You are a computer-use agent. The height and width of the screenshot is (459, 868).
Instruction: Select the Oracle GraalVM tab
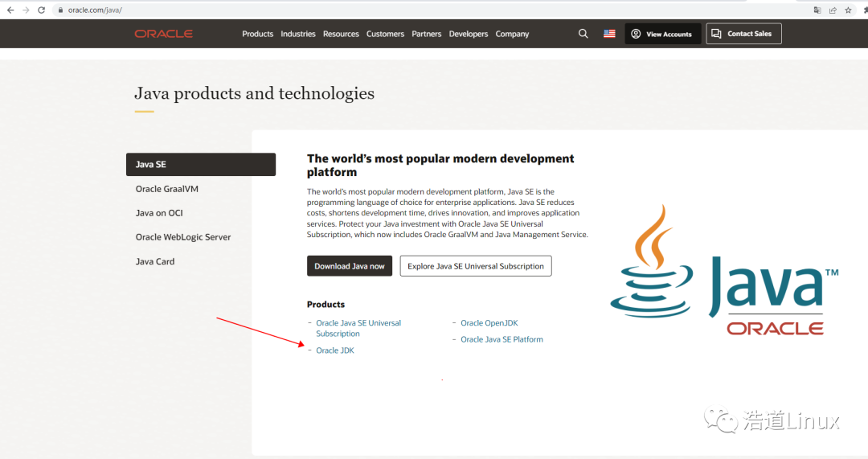pyautogui.click(x=166, y=189)
